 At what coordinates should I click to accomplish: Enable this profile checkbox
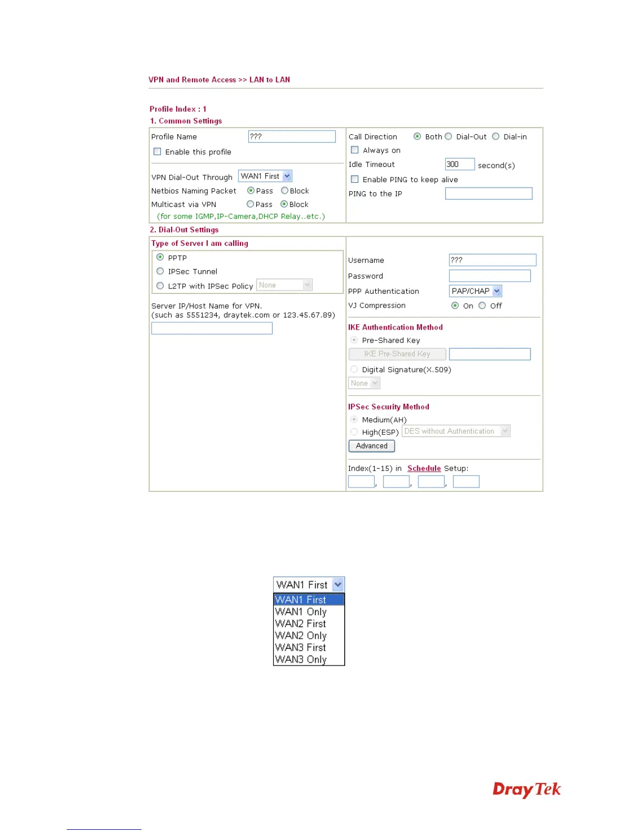coord(157,152)
